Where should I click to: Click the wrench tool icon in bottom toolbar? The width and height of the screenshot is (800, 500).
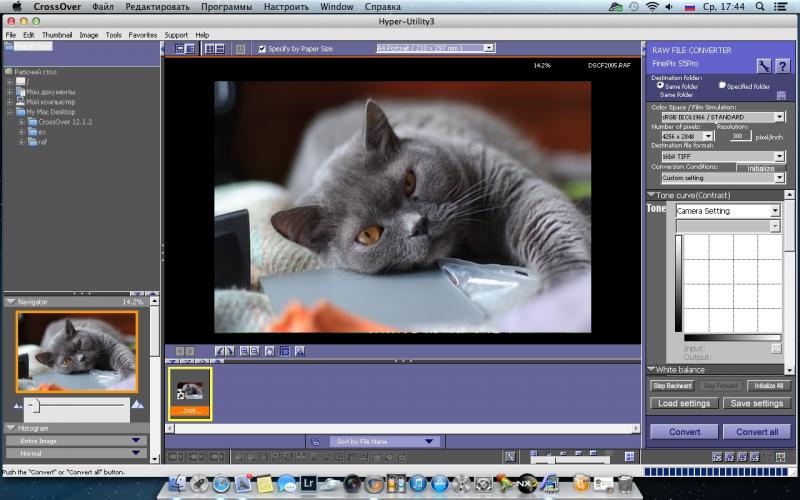point(510,457)
